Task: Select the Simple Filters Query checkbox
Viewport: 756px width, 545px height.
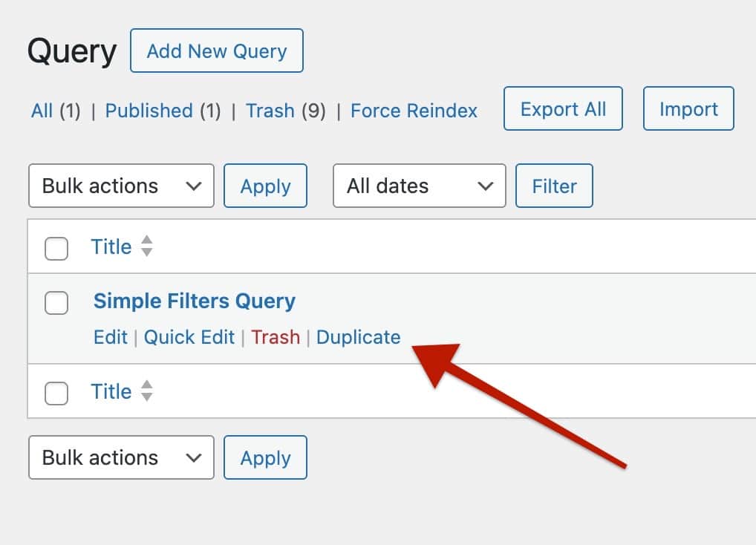Action: 56,303
